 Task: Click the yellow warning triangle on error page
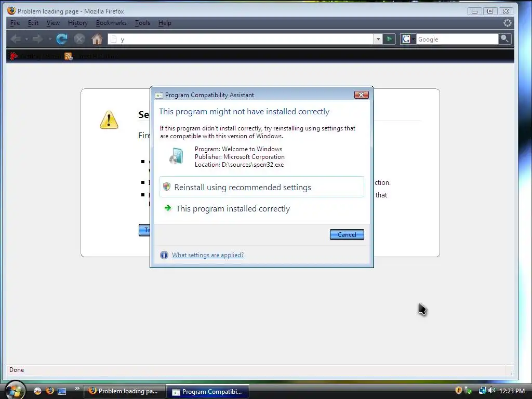pos(109,120)
